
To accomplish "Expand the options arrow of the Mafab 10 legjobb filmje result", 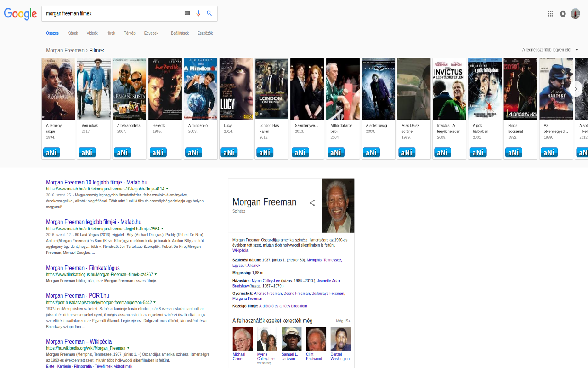I will tap(167, 189).
